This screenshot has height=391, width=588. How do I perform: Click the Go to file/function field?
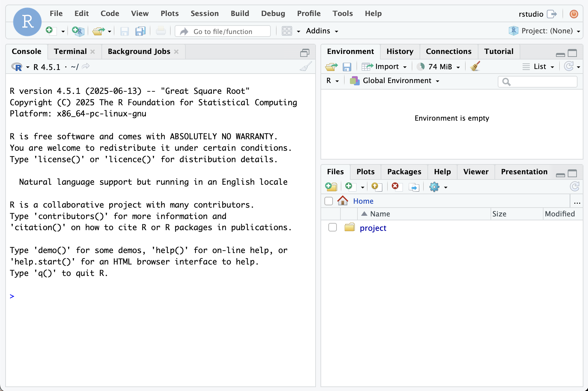223,31
